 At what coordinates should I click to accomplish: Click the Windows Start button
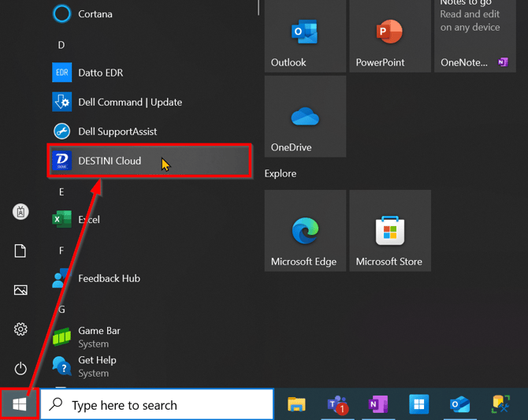20,404
